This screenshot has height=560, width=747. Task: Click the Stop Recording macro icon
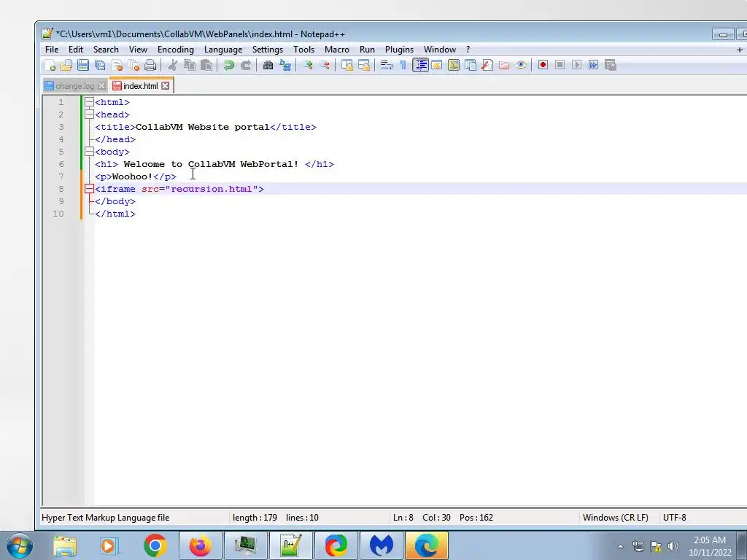coord(560,65)
